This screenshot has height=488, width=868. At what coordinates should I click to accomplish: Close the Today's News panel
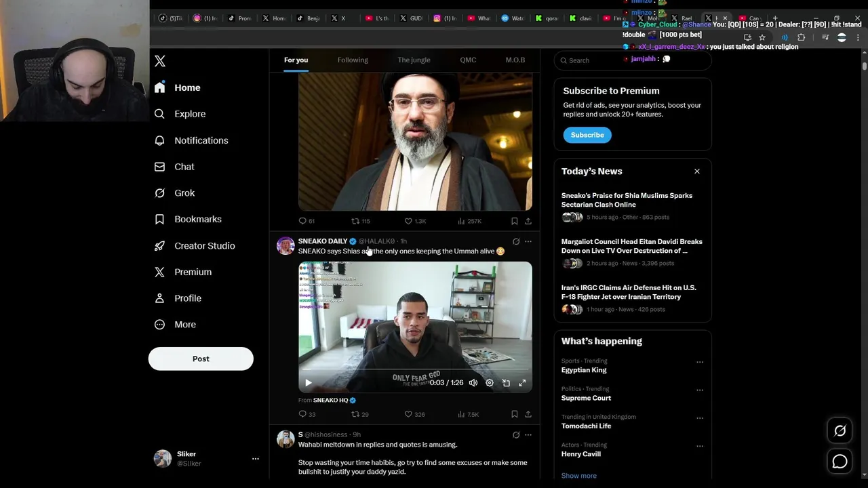tap(696, 171)
